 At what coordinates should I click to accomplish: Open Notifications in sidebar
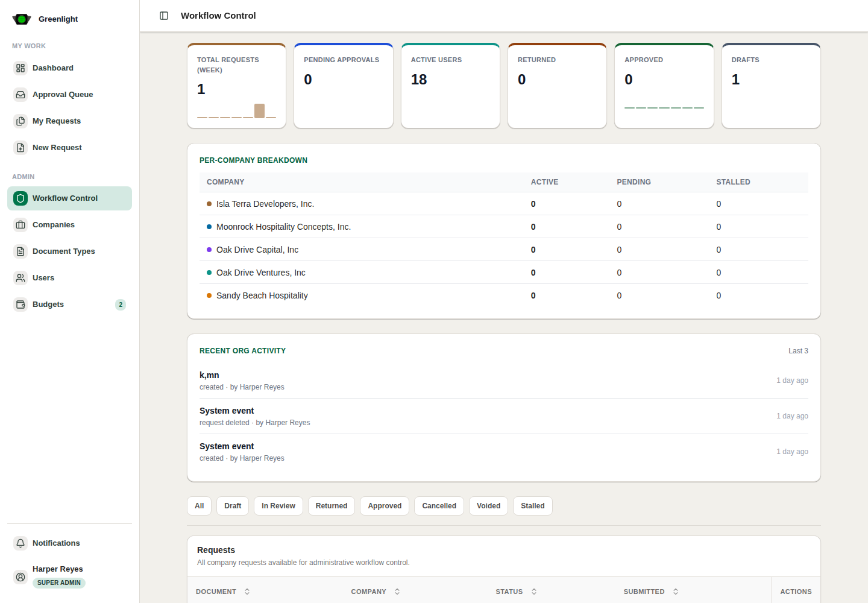click(69, 543)
